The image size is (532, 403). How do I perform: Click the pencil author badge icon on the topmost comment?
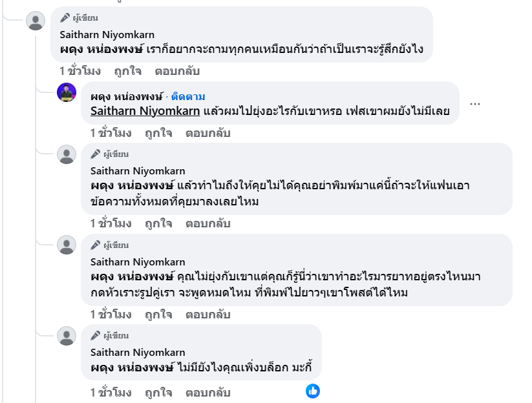point(65,18)
